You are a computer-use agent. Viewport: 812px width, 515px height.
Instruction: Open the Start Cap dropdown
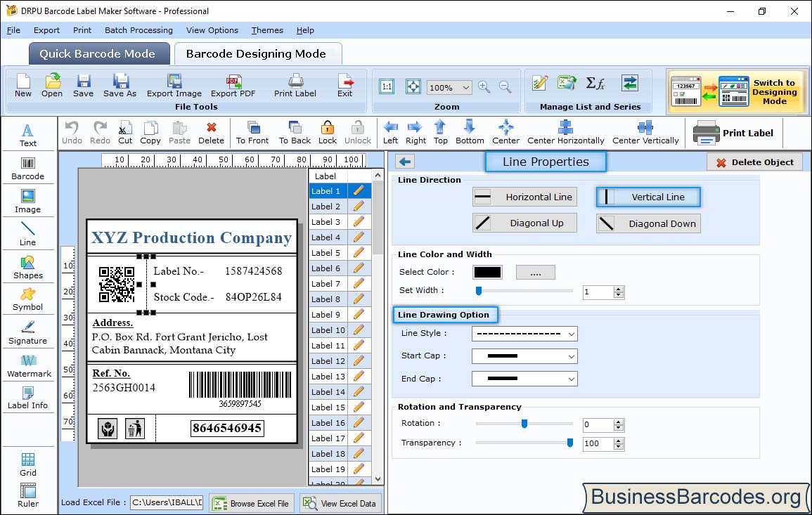click(524, 356)
